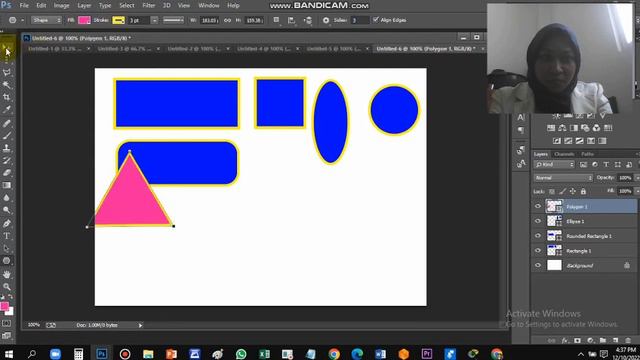
Task: Toggle the Align Edges checkbox
Action: tap(376, 20)
